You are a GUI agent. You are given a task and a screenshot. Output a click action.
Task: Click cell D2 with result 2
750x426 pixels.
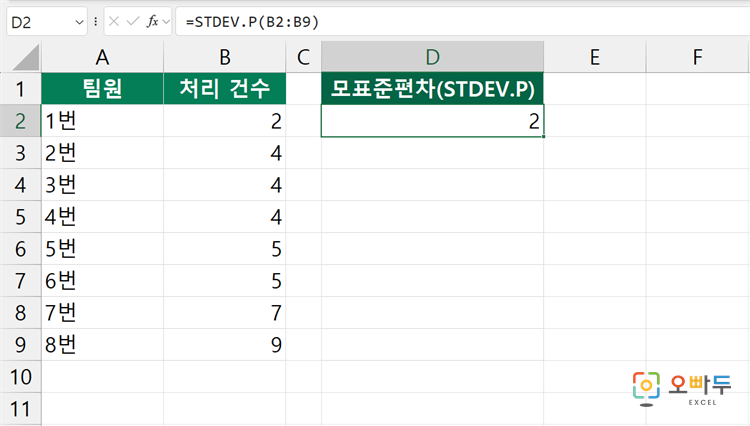pyautogui.click(x=432, y=121)
